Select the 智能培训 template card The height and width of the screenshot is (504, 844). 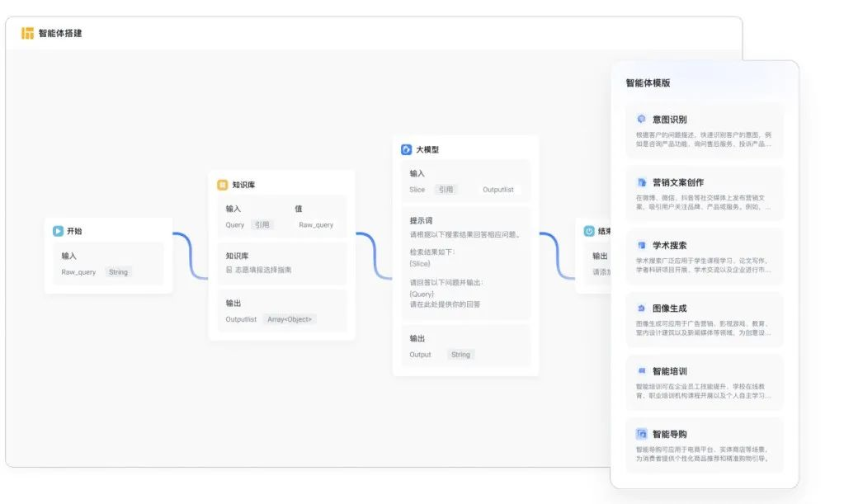(704, 383)
